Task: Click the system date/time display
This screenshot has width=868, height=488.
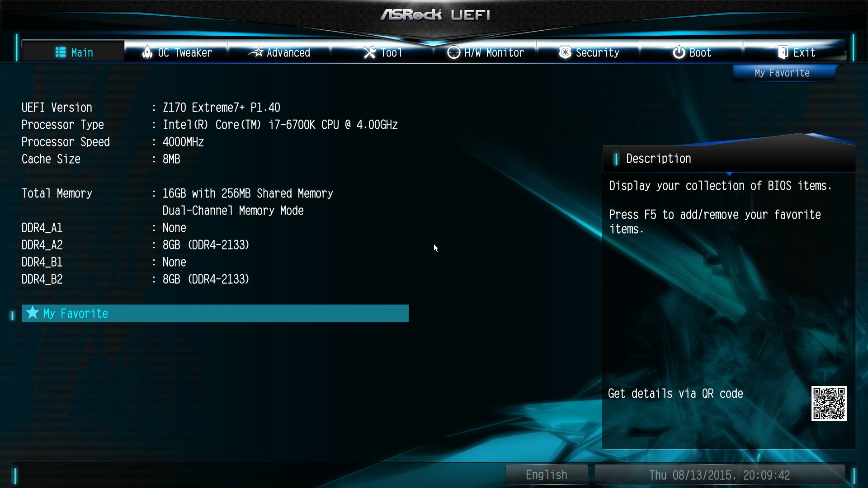Action: pos(720,475)
